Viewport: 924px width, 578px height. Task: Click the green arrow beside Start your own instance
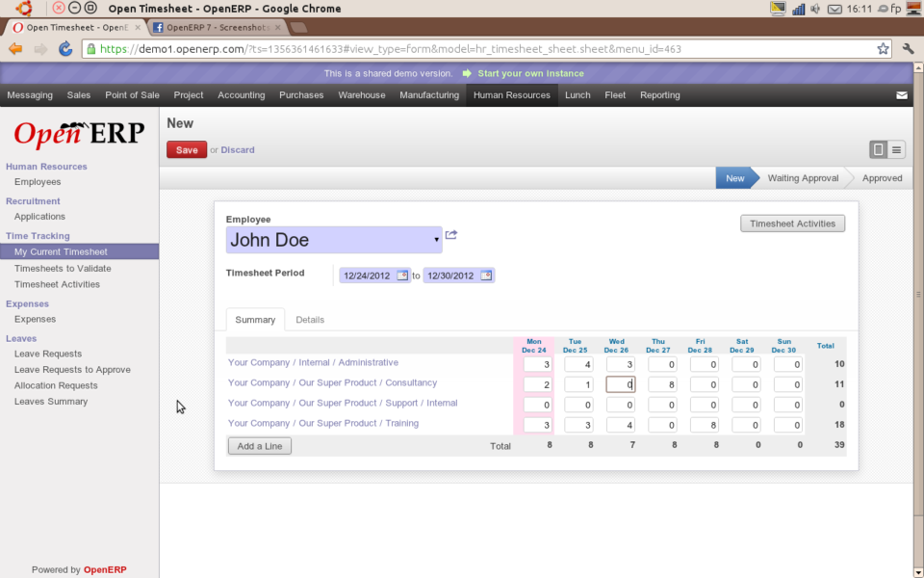tap(467, 73)
